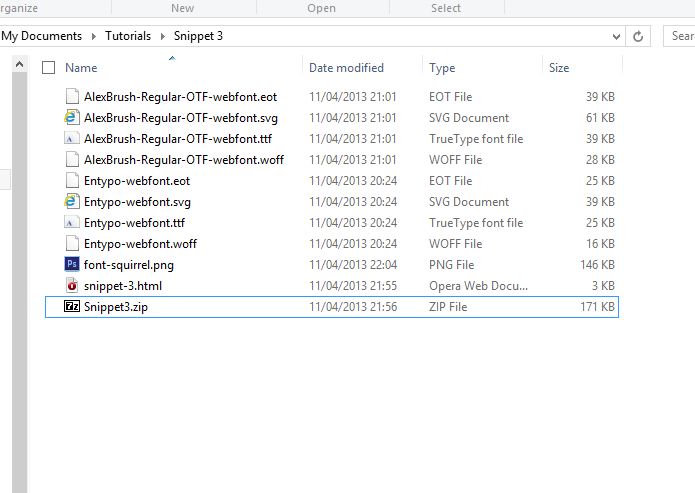Click SVG Document type of AlexBrush-Regular-OTF-webfont.svg
The height and width of the screenshot is (493, 695).
pyautogui.click(x=469, y=117)
